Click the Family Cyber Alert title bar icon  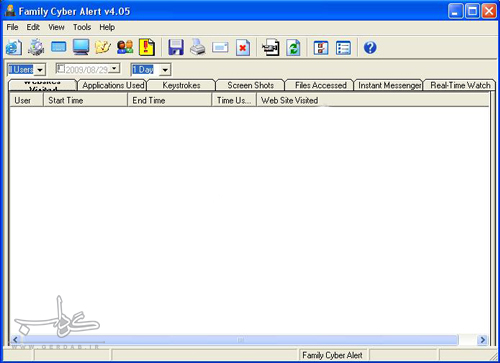[x=10, y=11]
